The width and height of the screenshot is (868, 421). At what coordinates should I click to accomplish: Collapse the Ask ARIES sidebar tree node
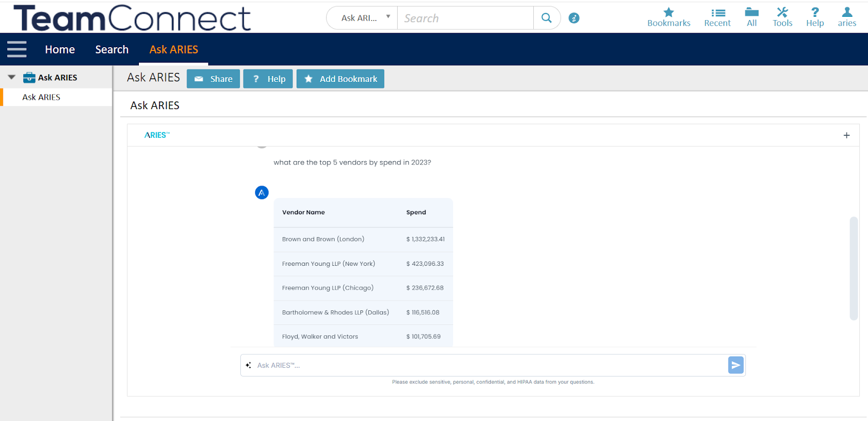[x=11, y=78]
